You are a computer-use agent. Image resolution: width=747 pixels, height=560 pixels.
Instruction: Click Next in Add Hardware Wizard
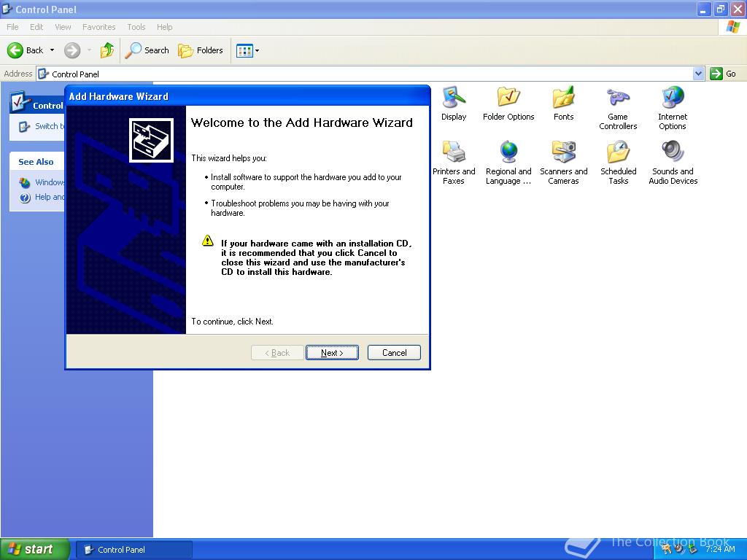(x=332, y=353)
